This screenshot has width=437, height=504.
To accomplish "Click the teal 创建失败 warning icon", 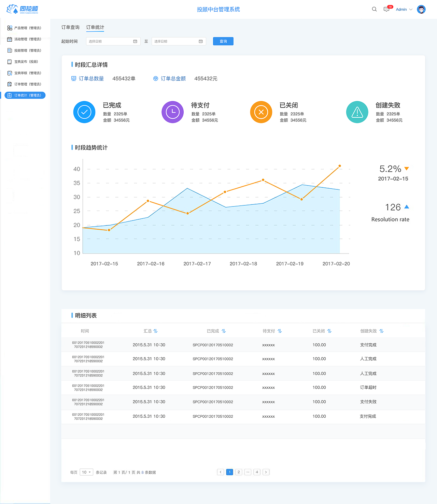I will [x=357, y=112].
